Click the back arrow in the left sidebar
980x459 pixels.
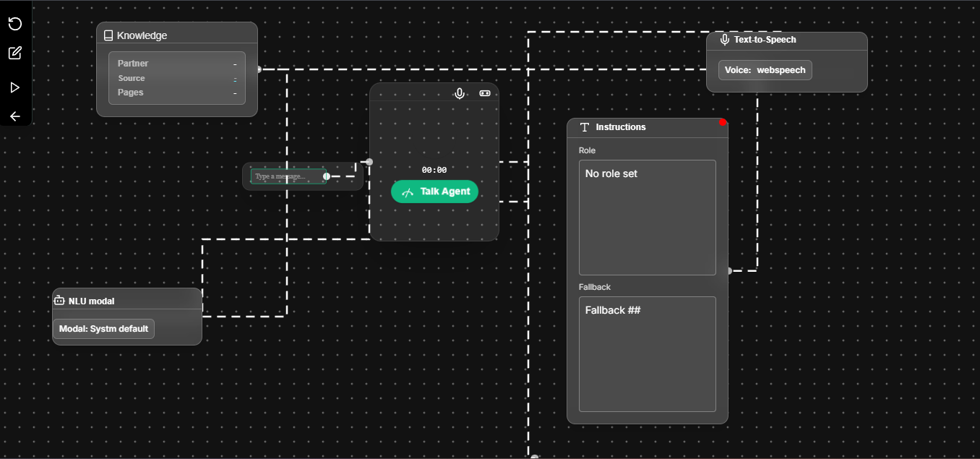14,116
